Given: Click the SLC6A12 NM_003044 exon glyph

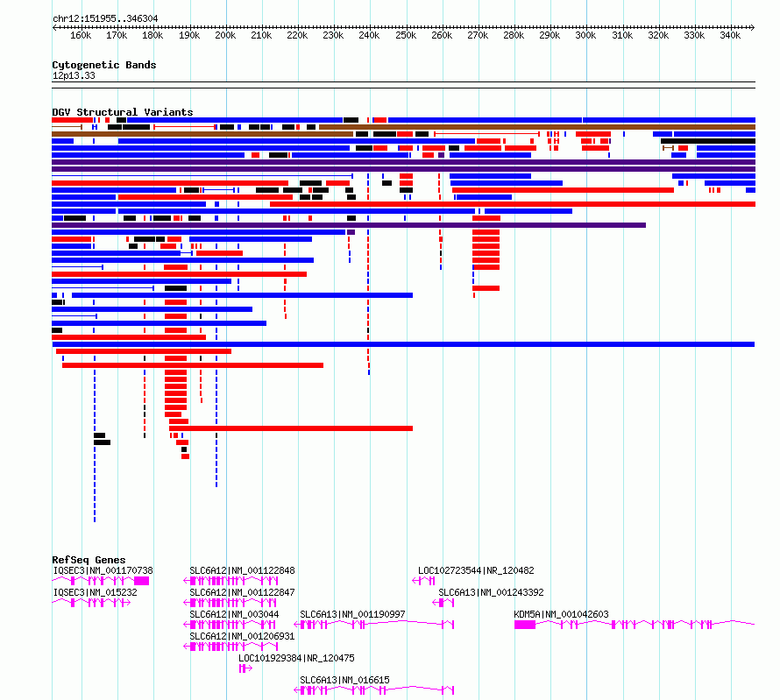Looking at the screenshot, I should point(230,625).
